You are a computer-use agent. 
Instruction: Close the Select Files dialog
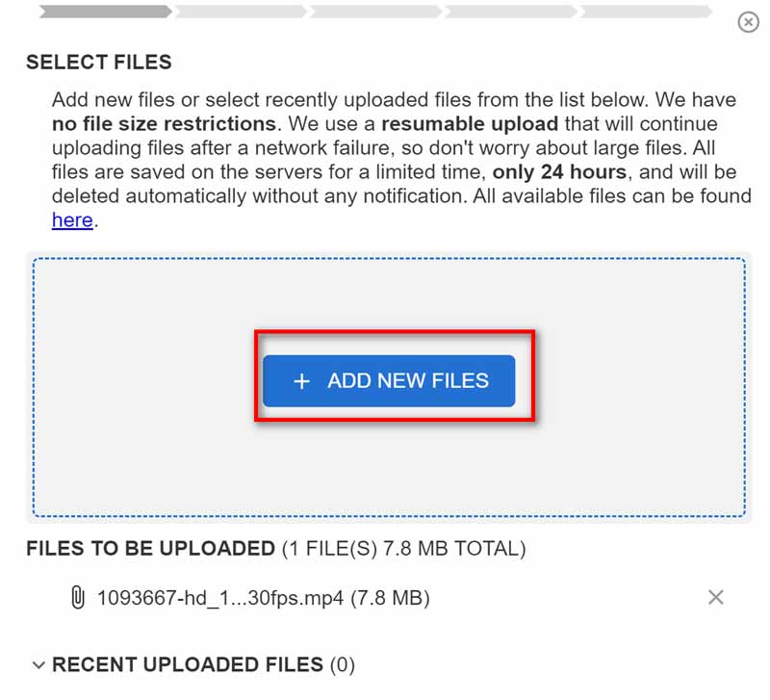pyautogui.click(x=748, y=21)
